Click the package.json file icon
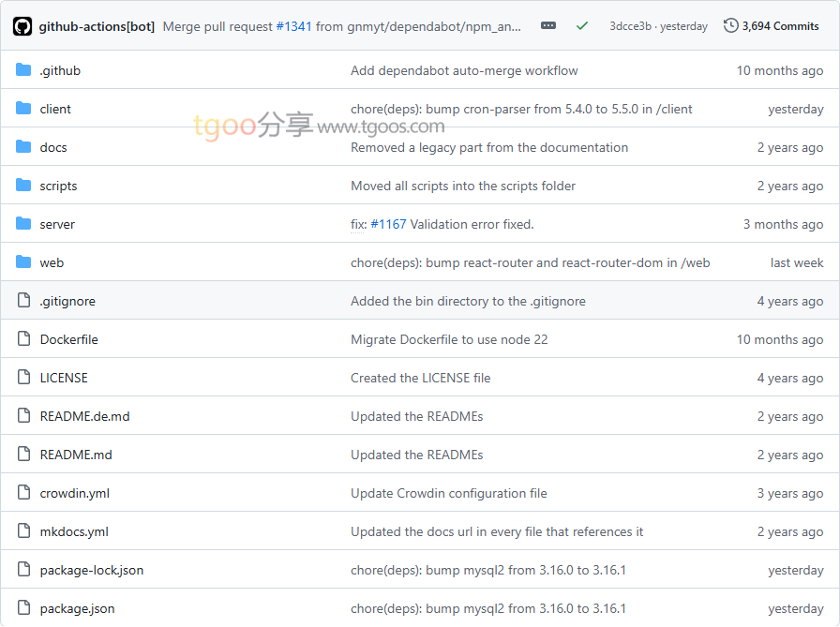 23,608
